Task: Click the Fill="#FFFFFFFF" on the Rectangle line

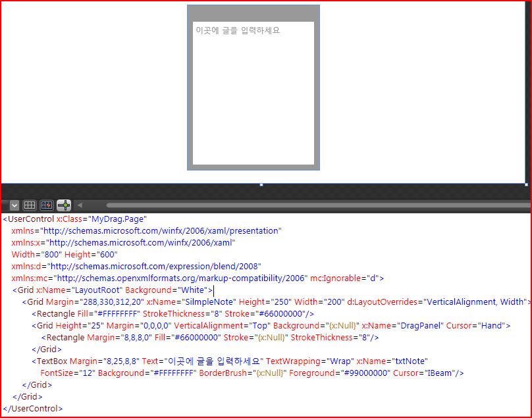Action: coord(109,314)
